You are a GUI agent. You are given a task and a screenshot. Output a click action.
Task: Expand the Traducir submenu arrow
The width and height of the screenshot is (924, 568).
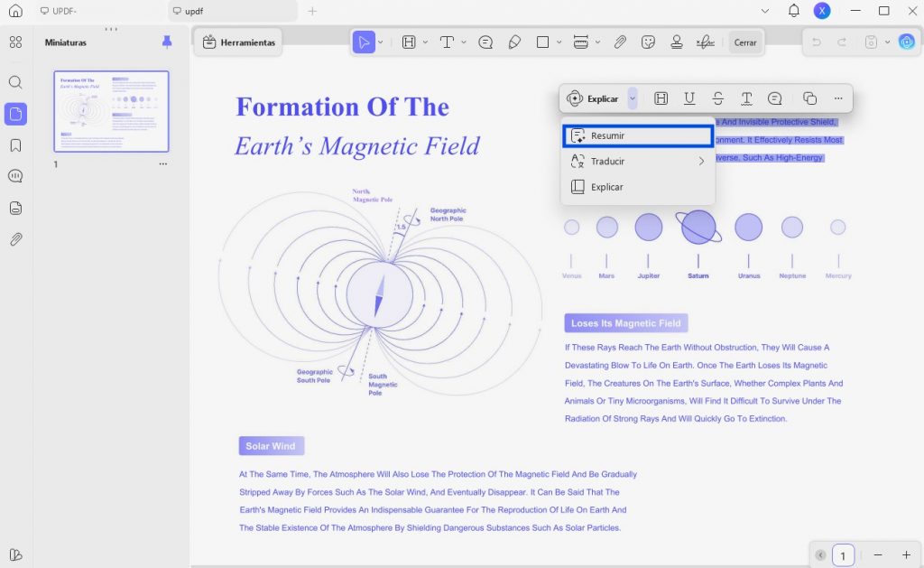click(x=701, y=161)
